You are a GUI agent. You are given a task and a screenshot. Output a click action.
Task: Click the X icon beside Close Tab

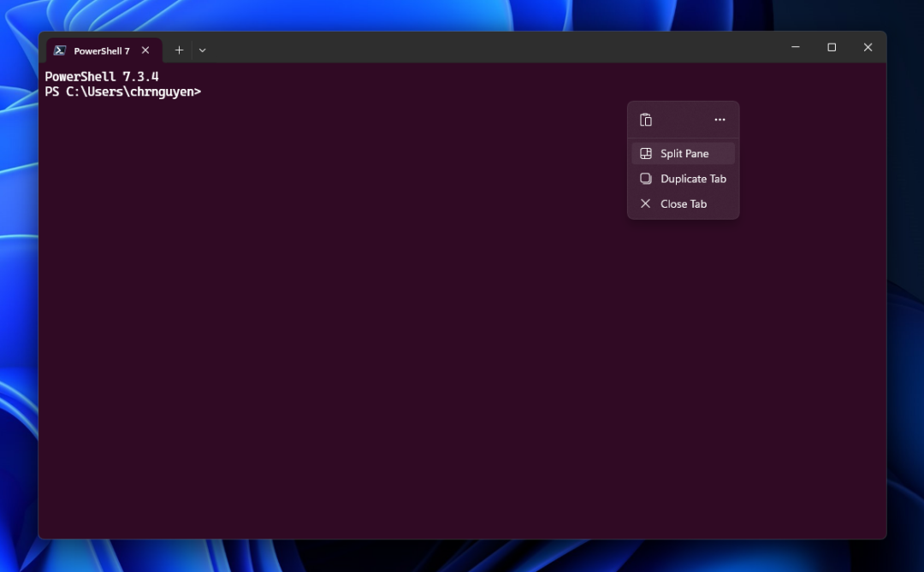coord(646,203)
